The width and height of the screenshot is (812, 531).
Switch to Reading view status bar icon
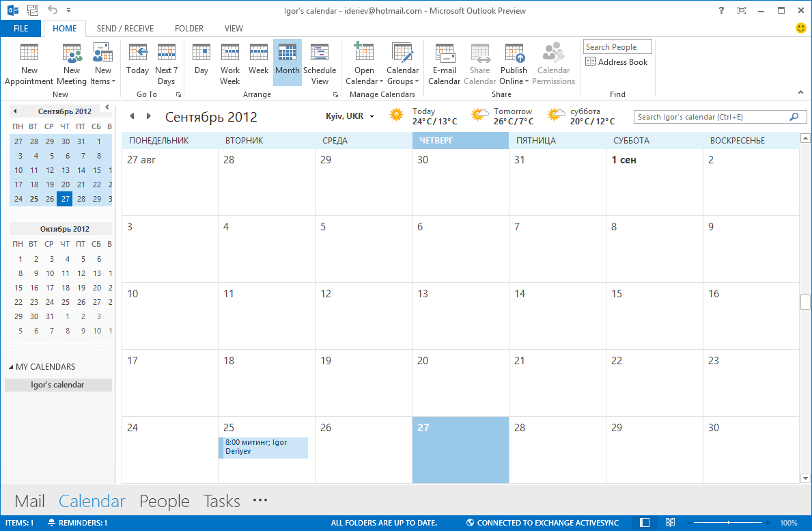(670, 523)
